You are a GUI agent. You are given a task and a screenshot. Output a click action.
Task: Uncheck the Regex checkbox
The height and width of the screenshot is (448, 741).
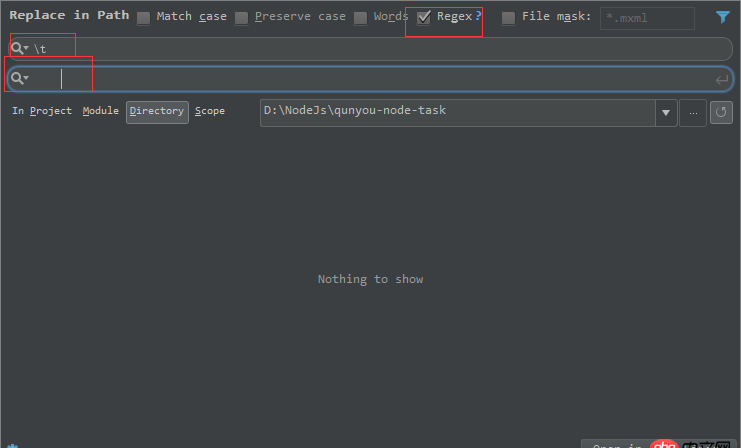point(423,17)
